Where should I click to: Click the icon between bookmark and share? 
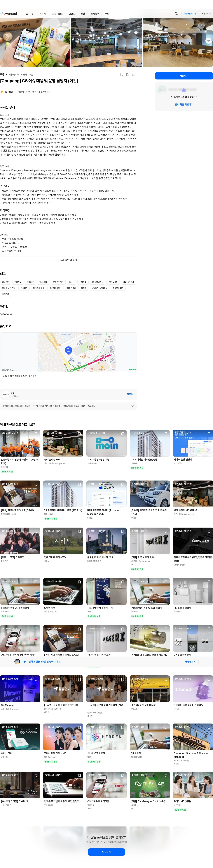coord(128,74)
